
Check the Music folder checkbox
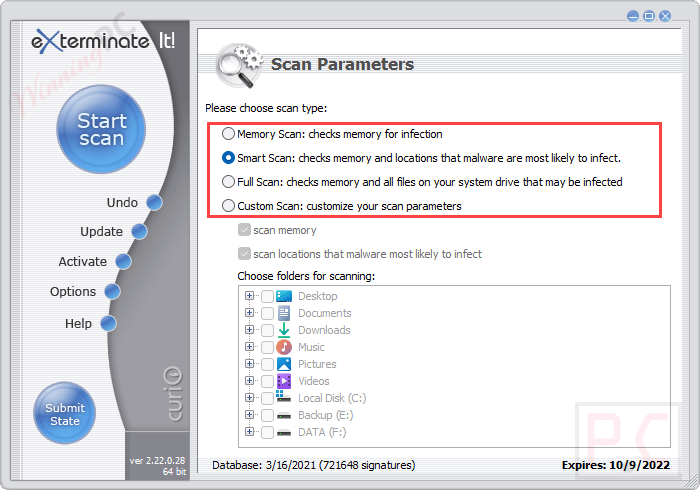[267, 347]
